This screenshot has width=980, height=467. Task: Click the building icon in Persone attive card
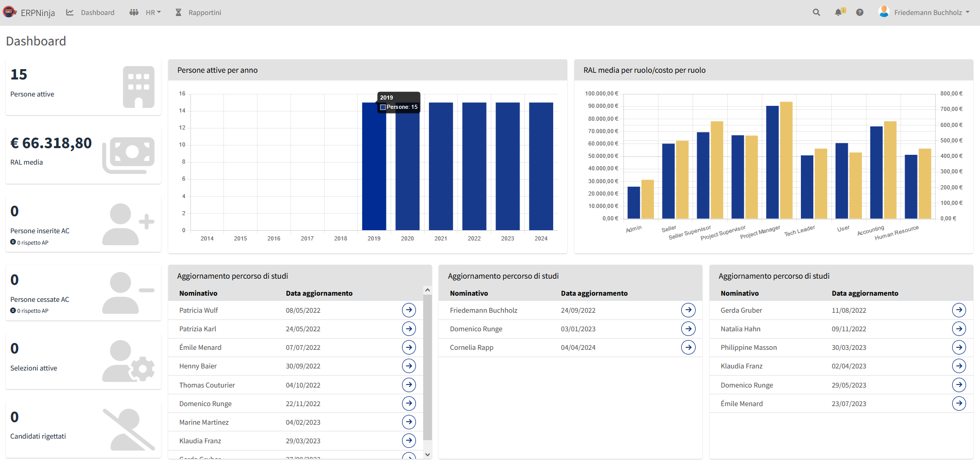click(x=139, y=87)
